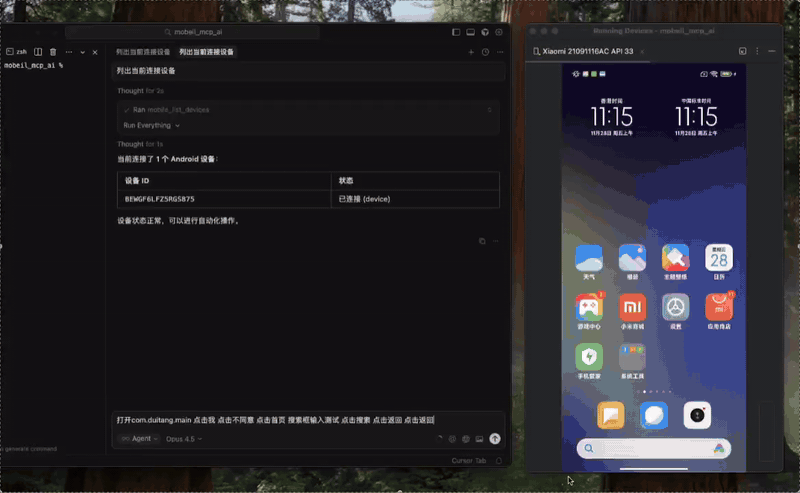Click the 已连接 (device) status cell
Image resolution: width=800 pixels, height=493 pixels.
415,199
